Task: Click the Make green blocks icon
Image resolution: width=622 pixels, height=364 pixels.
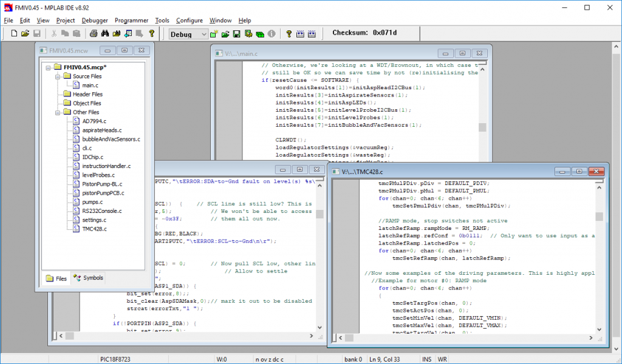Action: 259,34
